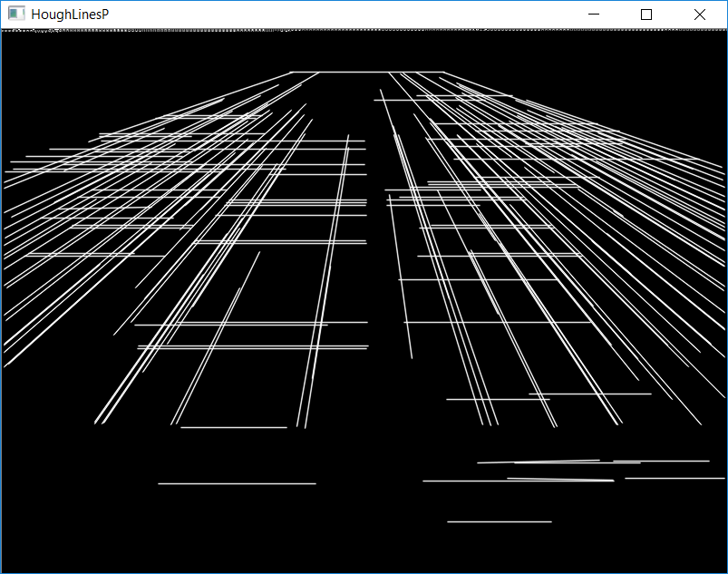Click the HoughLinesP window icon in title bar

click(x=16, y=15)
